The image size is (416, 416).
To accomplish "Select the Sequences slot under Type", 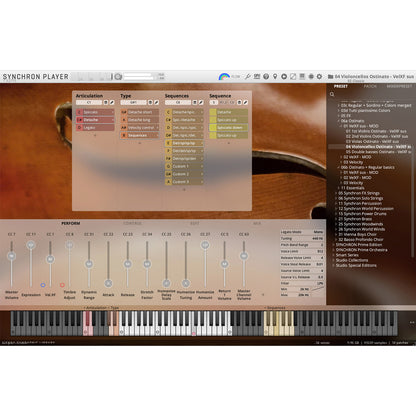I will 140,135.
